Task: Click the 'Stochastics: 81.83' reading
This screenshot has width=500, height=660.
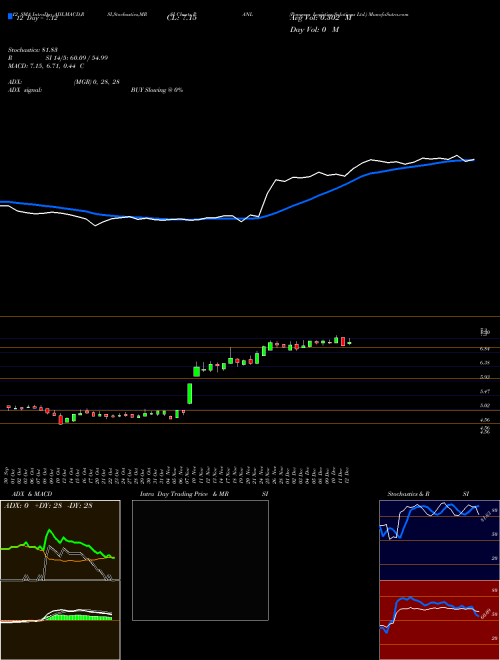Action: click(32, 50)
